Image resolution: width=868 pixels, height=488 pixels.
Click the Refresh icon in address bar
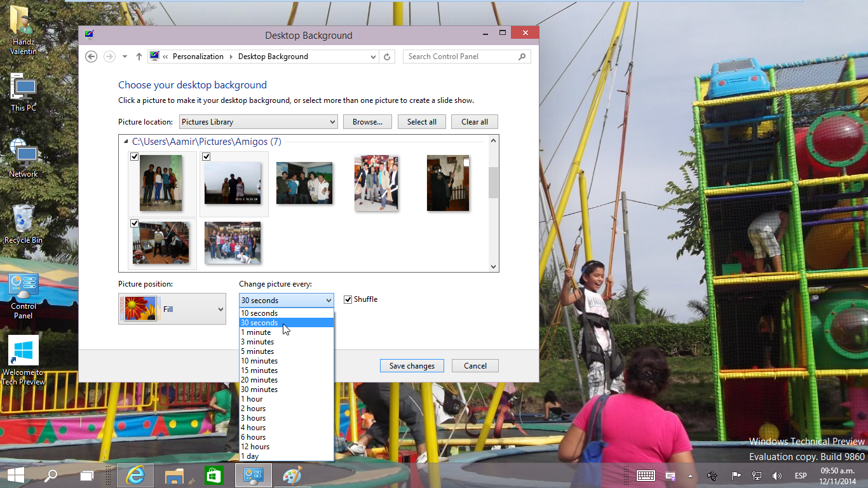click(387, 57)
